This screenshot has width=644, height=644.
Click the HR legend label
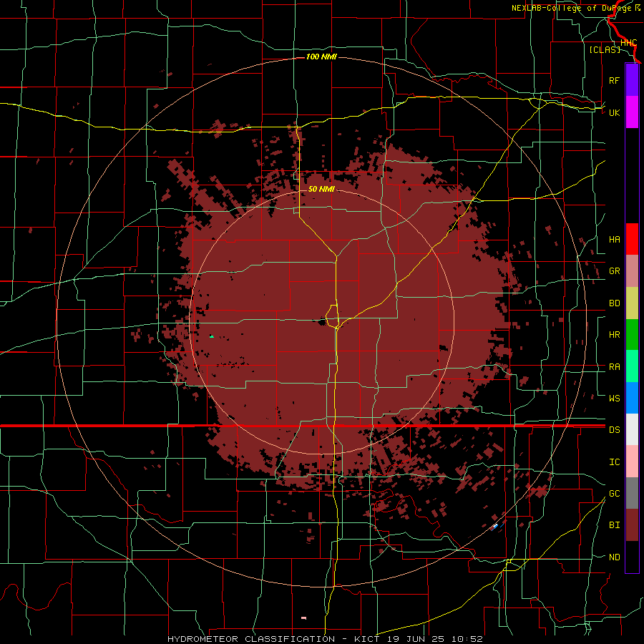pyautogui.click(x=615, y=335)
